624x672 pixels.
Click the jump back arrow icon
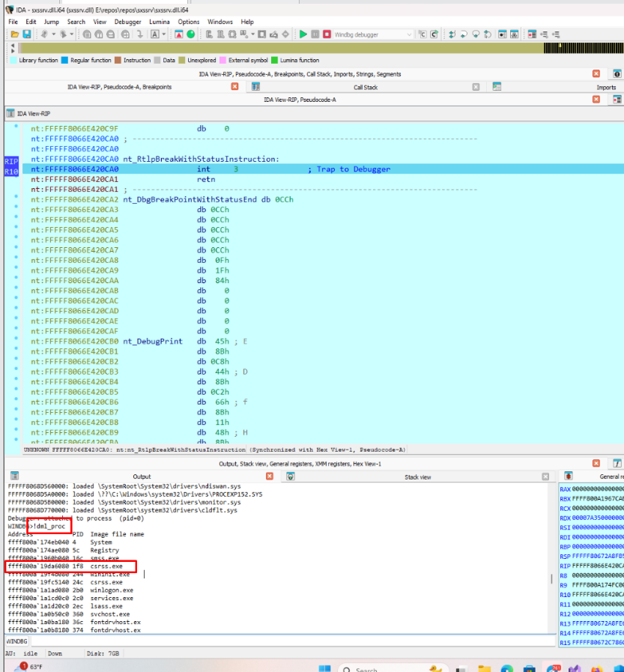(x=44, y=34)
